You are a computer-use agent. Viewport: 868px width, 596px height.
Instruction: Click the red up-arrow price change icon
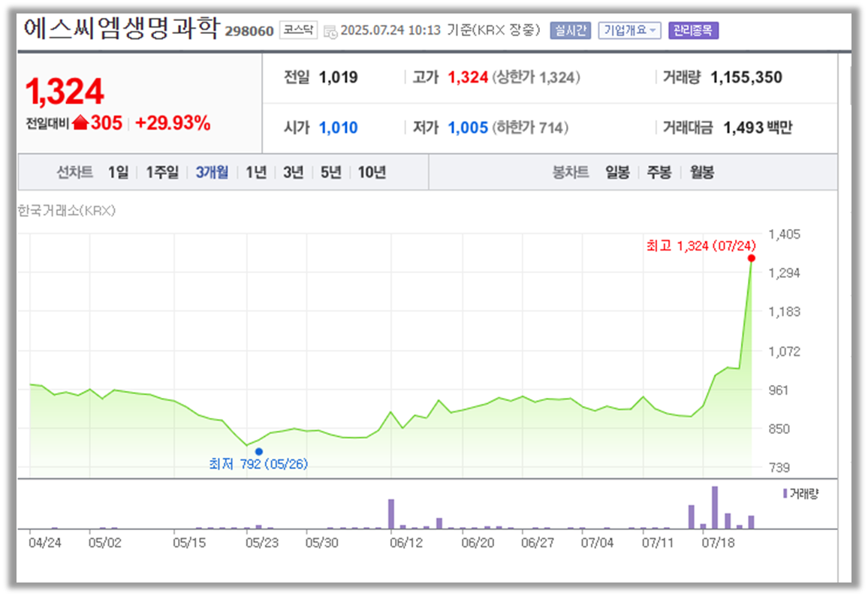80,122
